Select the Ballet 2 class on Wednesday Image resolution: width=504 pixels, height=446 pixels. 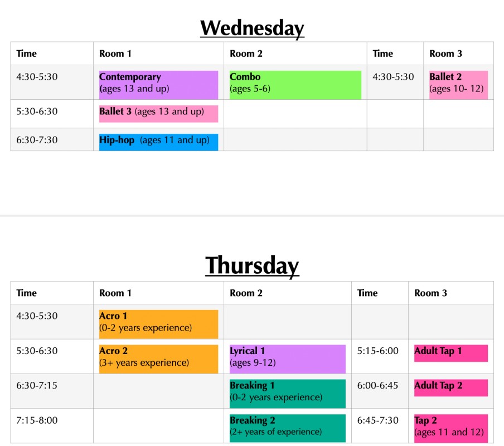point(458,85)
